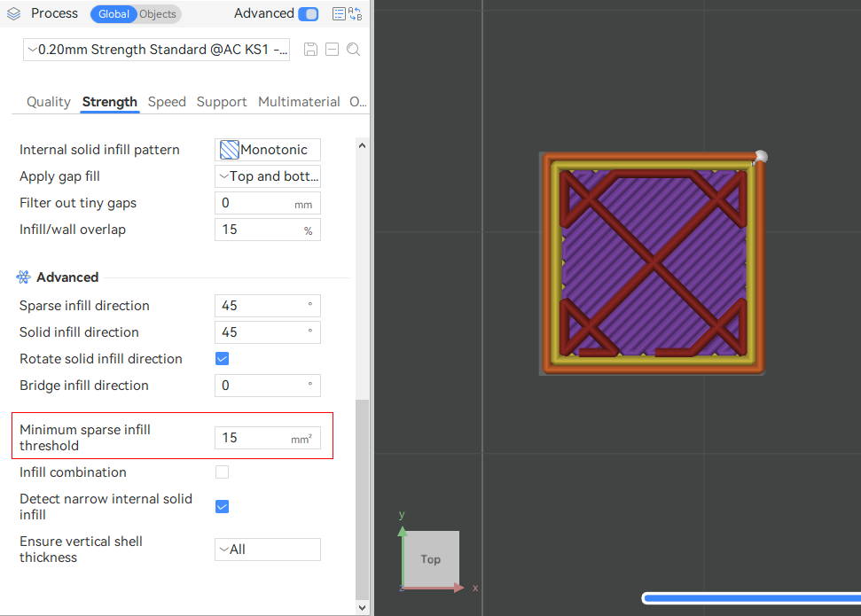Screen dimensions: 861x616
Task: Edit Minimum sparse infill threshold value
Action: (268, 438)
